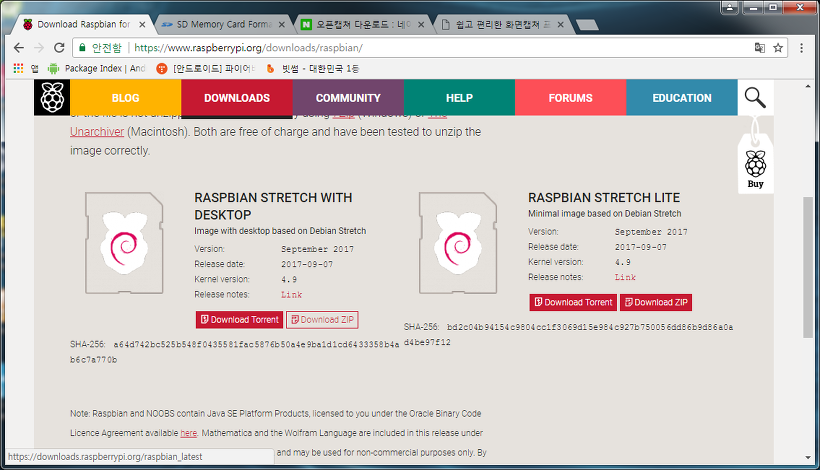Image resolution: width=820 pixels, height=470 pixels.
Task: Switch to the SD Memory Card Formatter tab
Action: (224, 25)
